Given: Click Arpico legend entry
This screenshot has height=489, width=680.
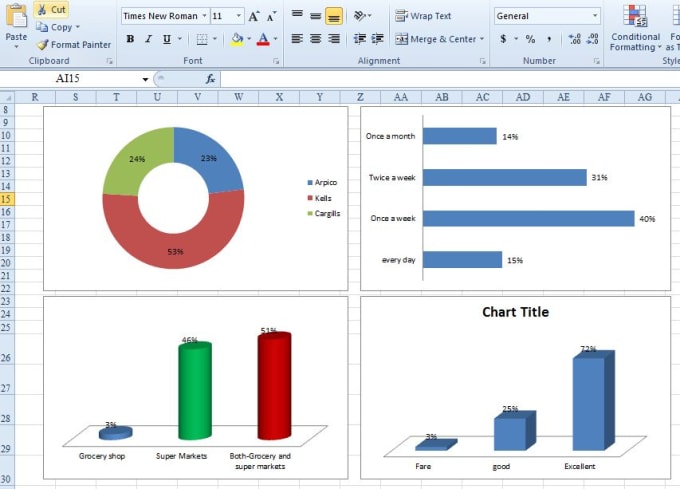Looking at the screenshot, I should (322, 183).
